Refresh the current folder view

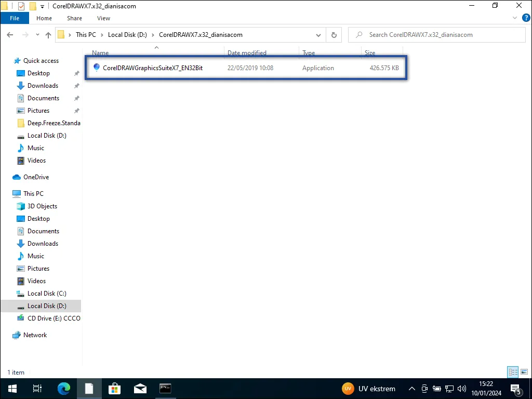334,35
